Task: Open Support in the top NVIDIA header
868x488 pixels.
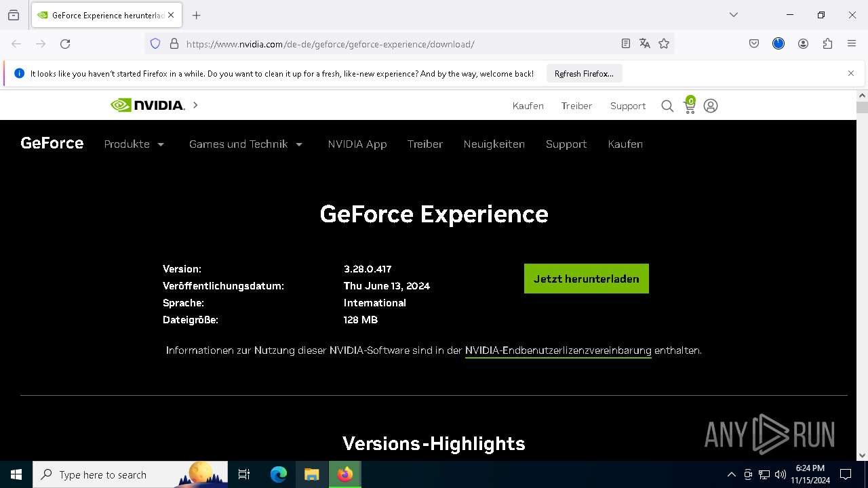Action: tap(628, 106)
